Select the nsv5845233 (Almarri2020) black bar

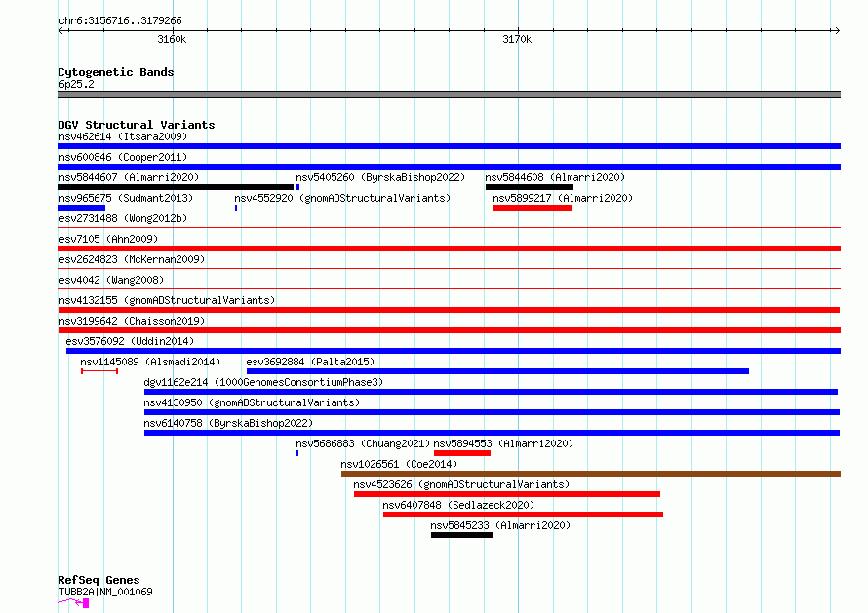(462, 535)
